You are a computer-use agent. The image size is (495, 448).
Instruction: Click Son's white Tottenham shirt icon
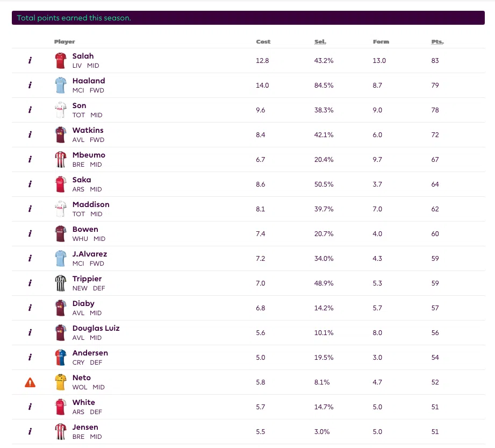click(60, 110)
